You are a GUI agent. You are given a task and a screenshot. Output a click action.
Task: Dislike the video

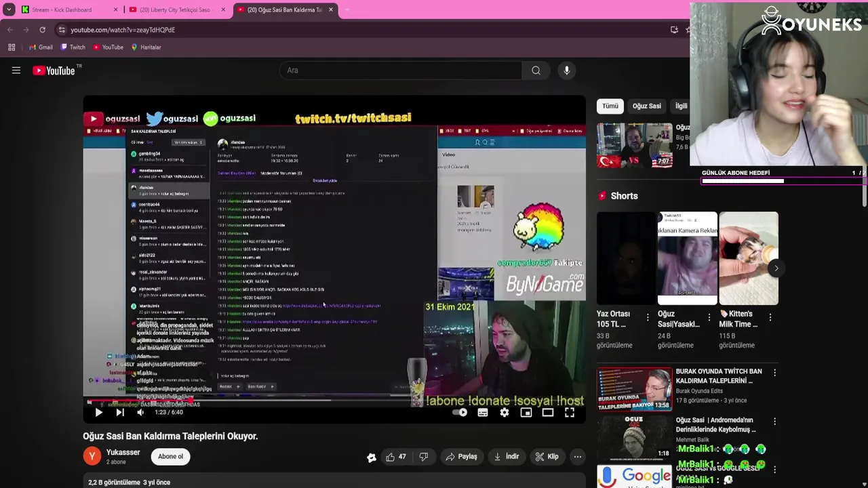tap(424, 457)
